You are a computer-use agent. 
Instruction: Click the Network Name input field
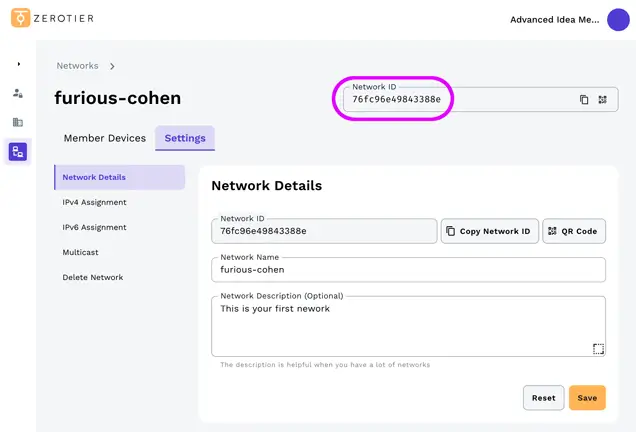point(408,270)
